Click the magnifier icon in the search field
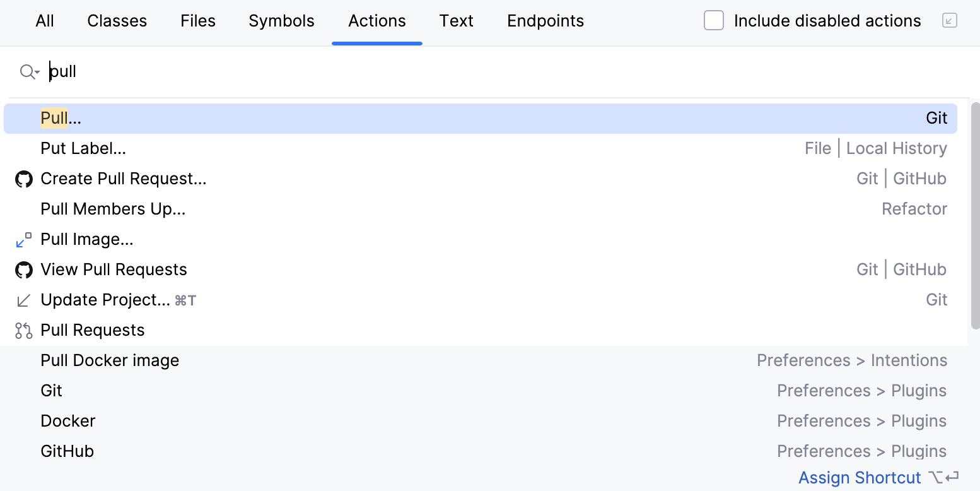This screenshot has width=980, height=491. (26, 71)
